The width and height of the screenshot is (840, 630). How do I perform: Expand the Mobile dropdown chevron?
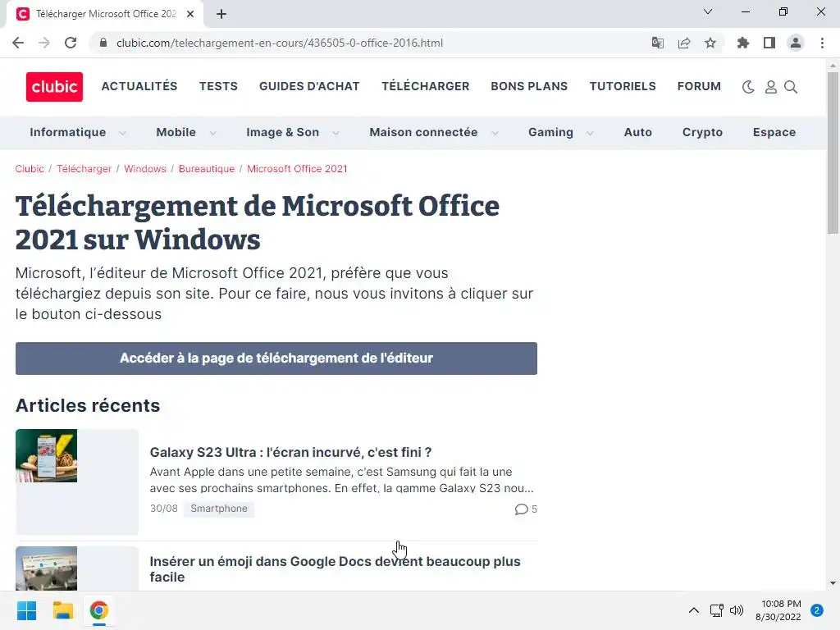point(212,133)
